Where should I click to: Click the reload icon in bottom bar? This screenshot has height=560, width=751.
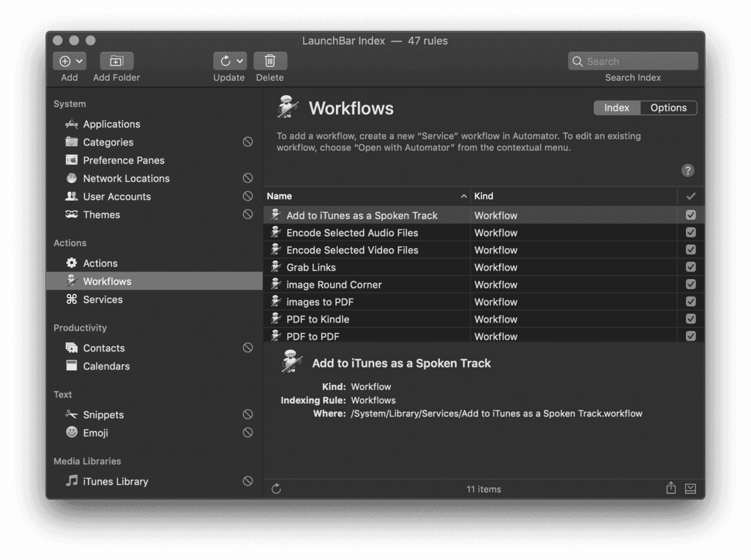pos(276,489)
